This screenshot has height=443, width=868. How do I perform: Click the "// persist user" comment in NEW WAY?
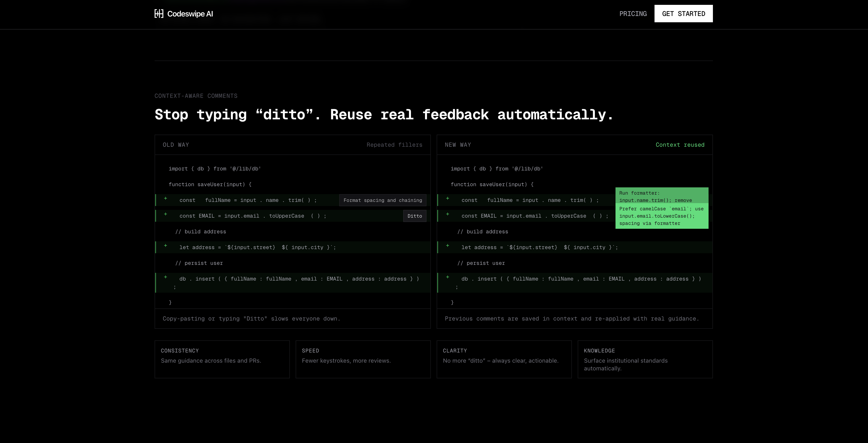[x=481, y=263]
